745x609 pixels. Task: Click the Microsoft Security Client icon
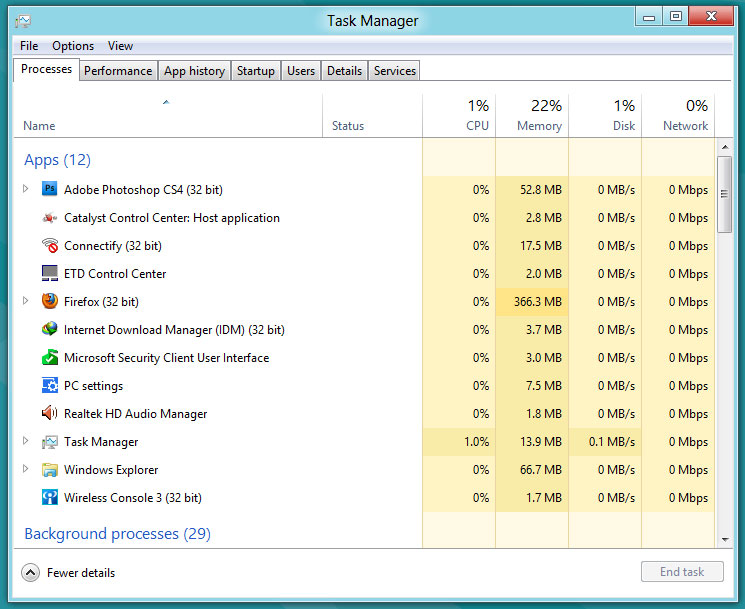(x=50, y=357)
